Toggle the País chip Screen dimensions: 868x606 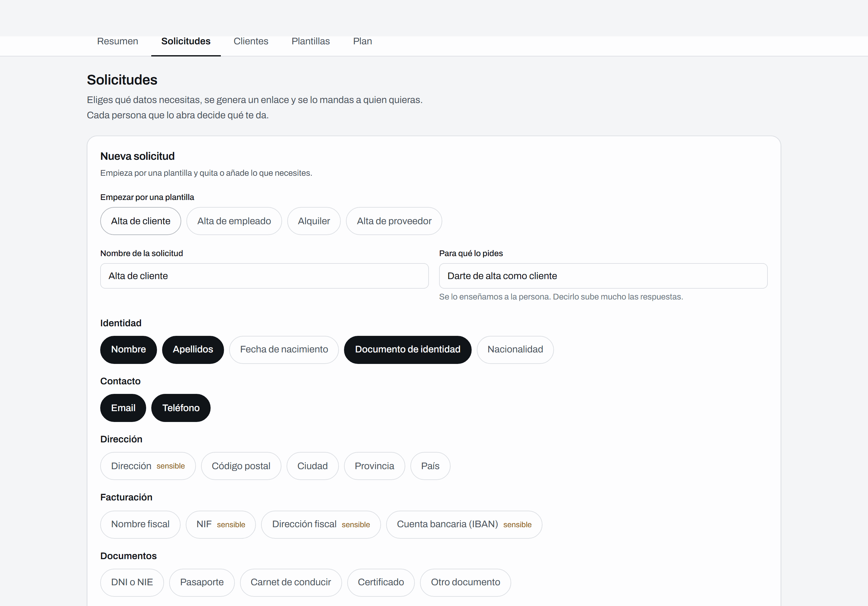point(430,466)
